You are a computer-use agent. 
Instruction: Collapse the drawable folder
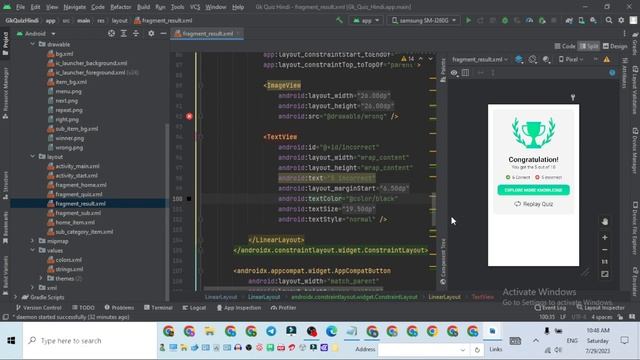click(x=33, y=44)
